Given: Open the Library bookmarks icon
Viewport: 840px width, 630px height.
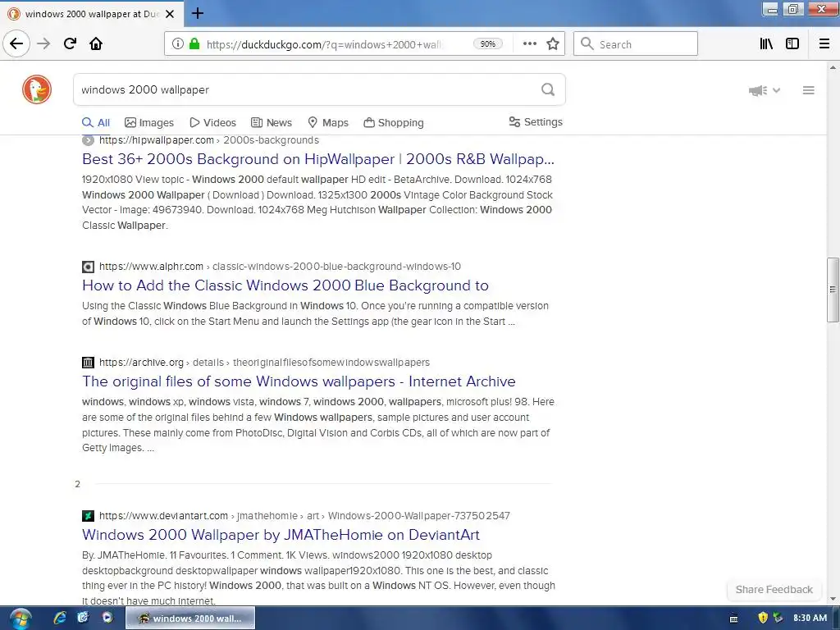Looking at the screenshot, I should 766,44.
